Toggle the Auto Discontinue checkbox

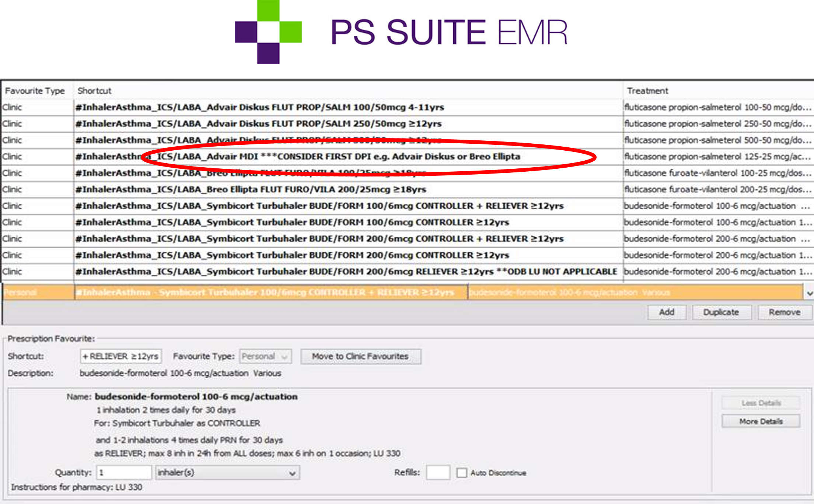tap(461, 473)
